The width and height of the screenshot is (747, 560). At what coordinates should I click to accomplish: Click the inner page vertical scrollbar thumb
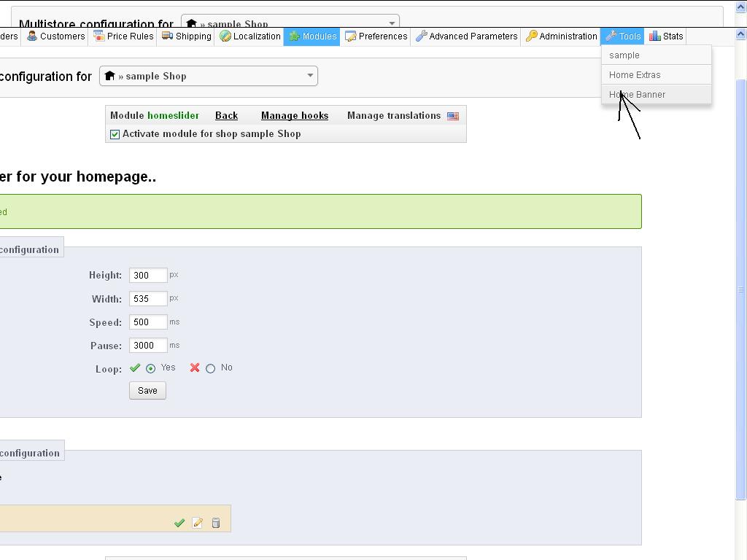741,289
